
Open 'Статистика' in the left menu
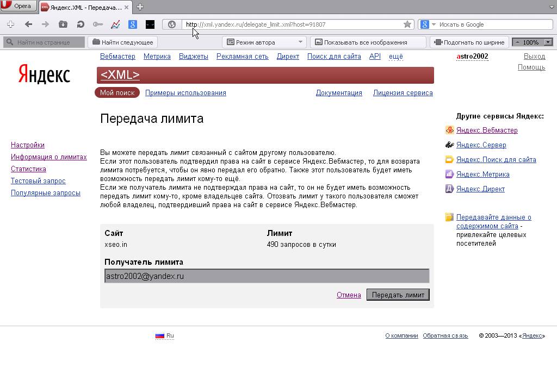click(28, 169)
